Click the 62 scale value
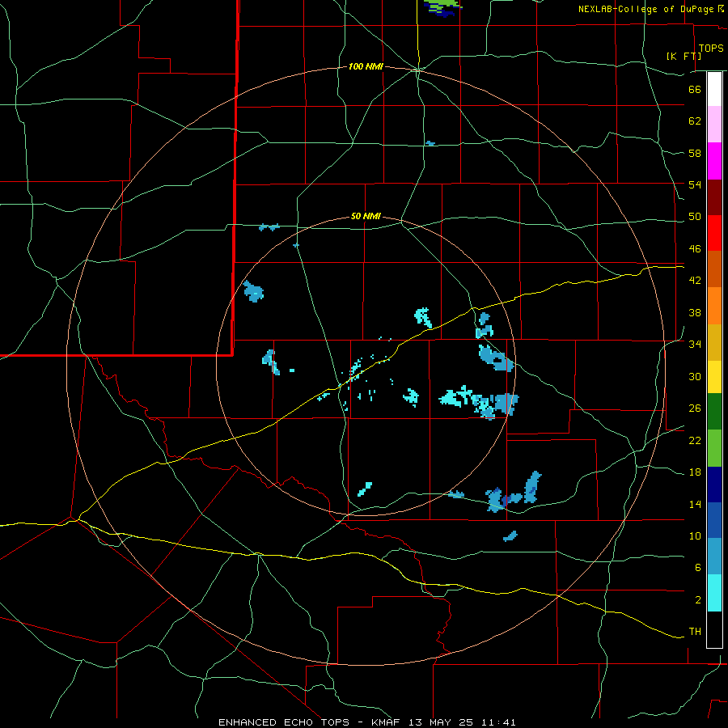The height and width of the screenshot is (728, 728). coord(695,121)
